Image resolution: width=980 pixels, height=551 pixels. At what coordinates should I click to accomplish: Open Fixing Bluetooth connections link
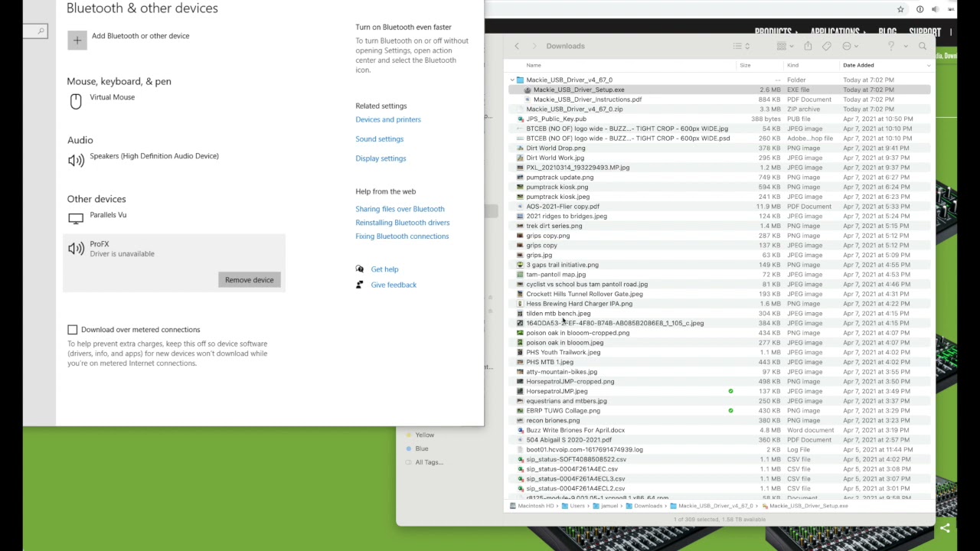(402, 236)
